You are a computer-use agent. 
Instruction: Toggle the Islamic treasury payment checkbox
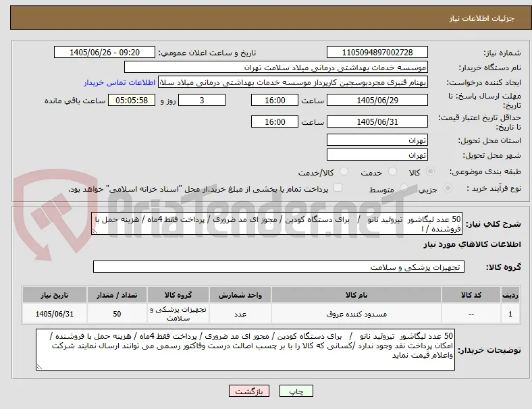[338, 188]
